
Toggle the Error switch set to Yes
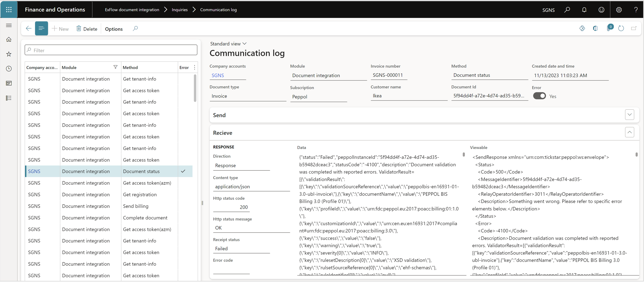coord(540,96)
